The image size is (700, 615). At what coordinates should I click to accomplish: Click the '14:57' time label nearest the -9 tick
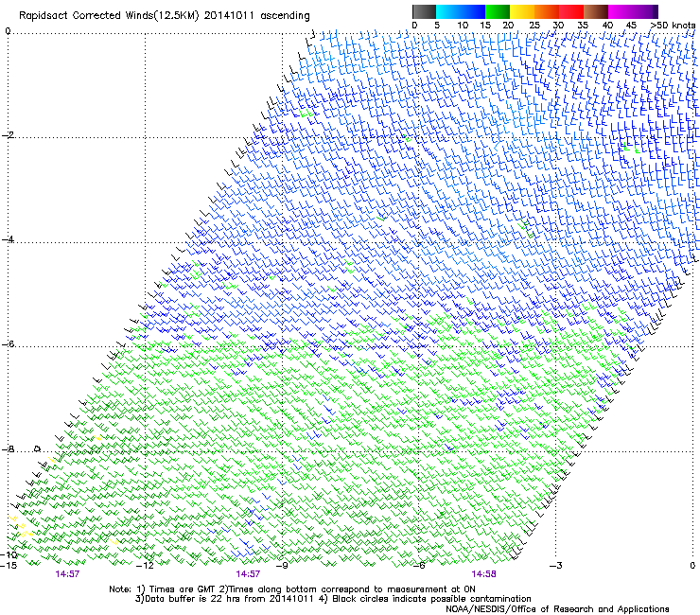point(248,574)
